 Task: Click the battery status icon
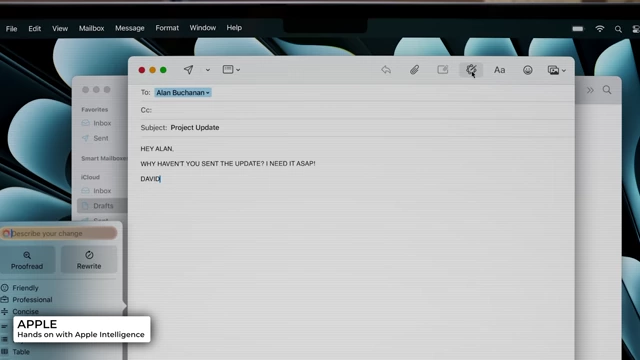(578, 29)
